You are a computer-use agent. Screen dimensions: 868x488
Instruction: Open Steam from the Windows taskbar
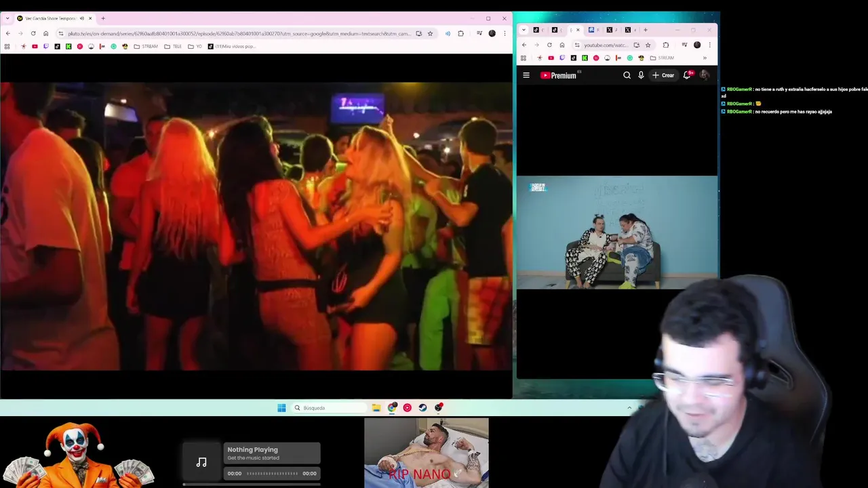click(x=422, y=407)
